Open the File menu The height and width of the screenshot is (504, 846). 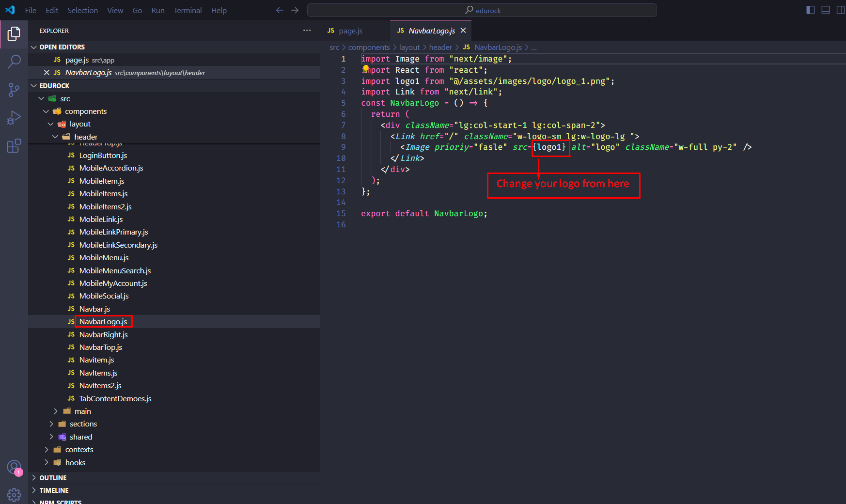(x=31, y=10)
